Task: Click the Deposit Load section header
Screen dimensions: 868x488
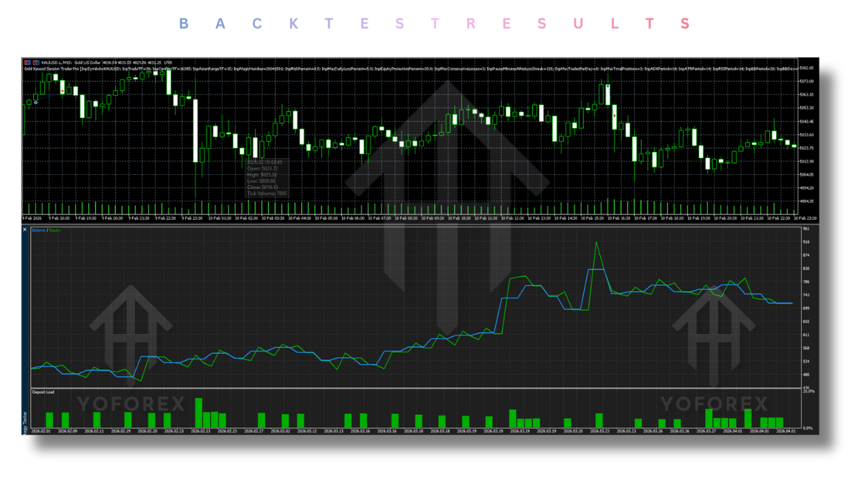Action: coord(44,391)
